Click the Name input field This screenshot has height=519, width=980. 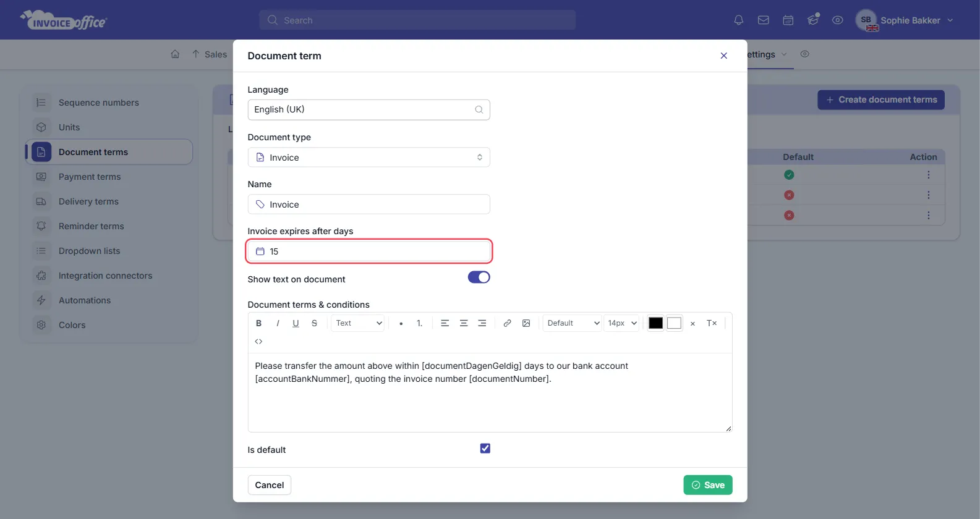(369, 205)
